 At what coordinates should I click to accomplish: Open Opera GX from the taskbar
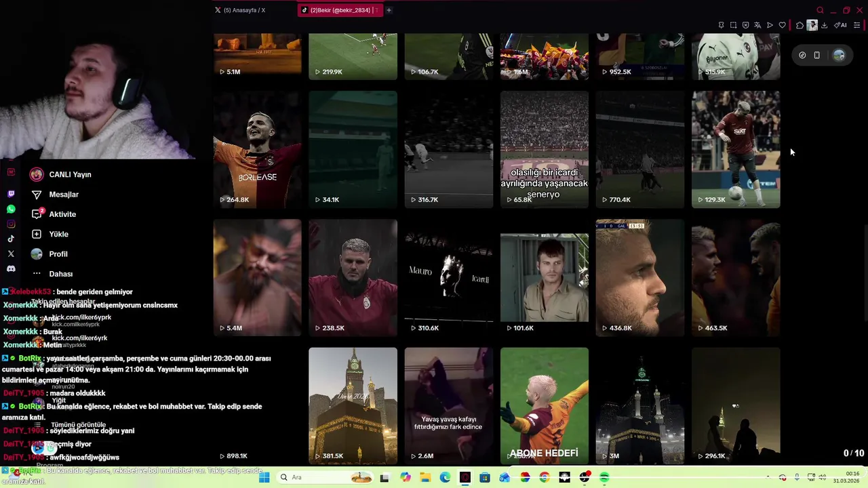465,478
